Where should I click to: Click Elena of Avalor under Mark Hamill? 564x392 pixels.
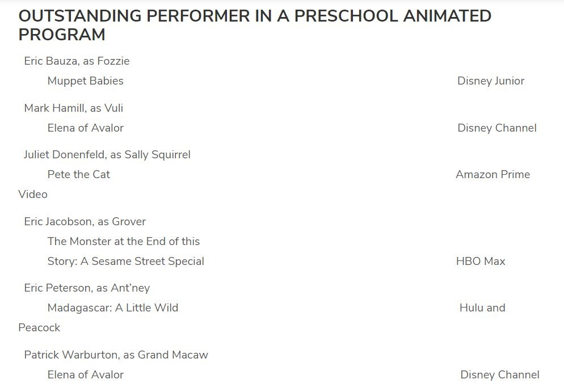[x=85, y=128]
